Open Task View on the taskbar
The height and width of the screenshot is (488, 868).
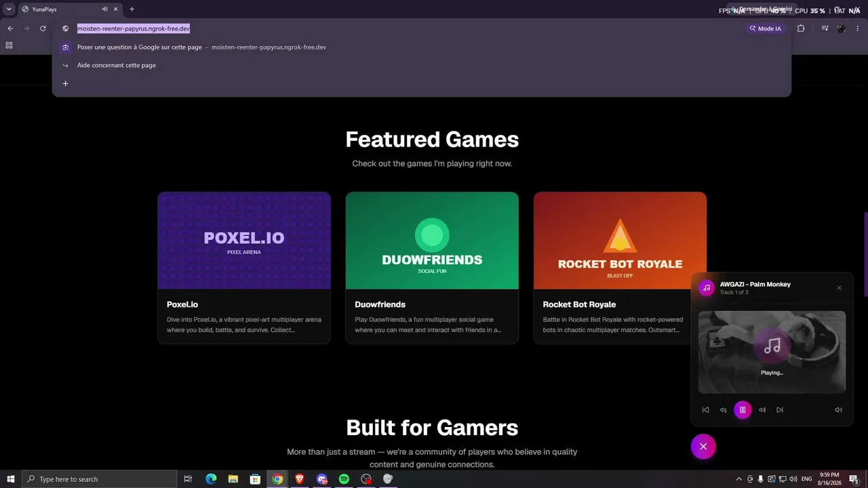coord(189,479)
